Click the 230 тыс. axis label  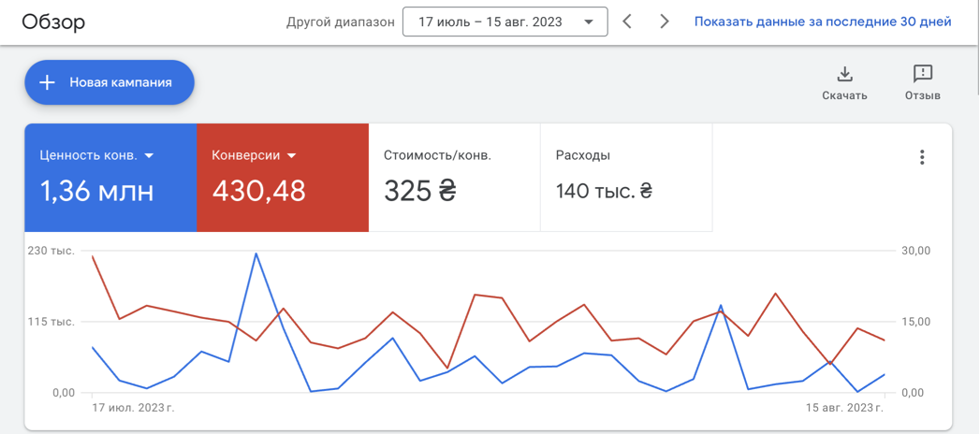pyautogui.click(x=51, y=251)
